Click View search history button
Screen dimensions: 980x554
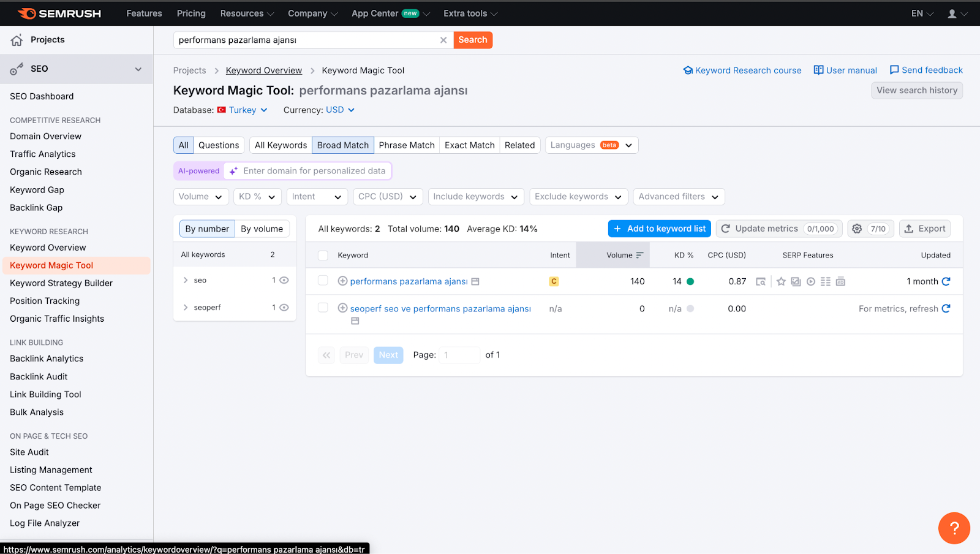917,90
